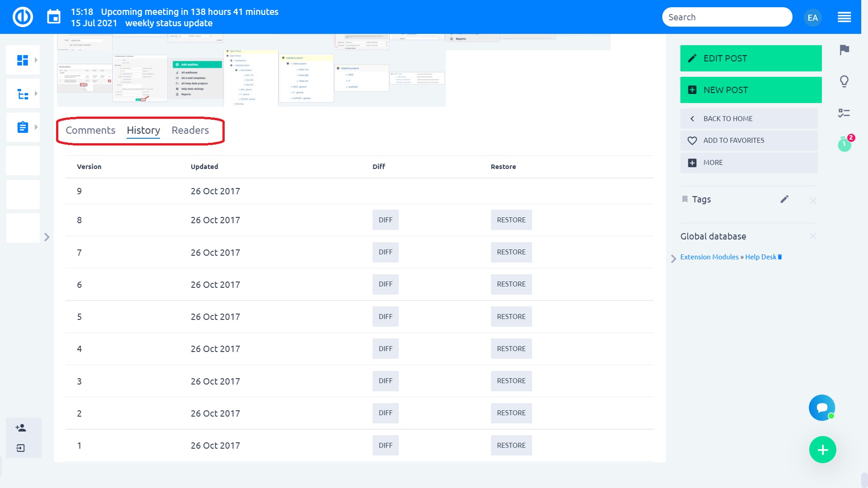Click RESTORE for version 5
Viewport: 868px width, 488px height.
pyautogui.click(x=511, y=317)
